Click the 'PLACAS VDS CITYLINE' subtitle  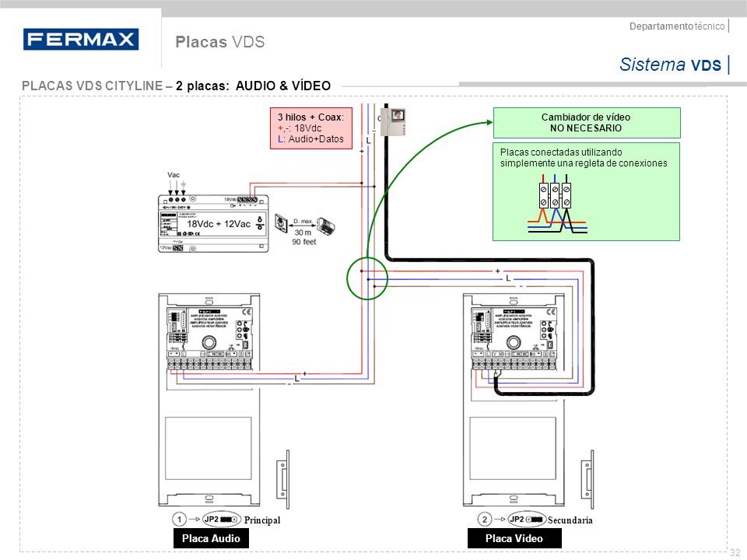[x=177, y=86]
